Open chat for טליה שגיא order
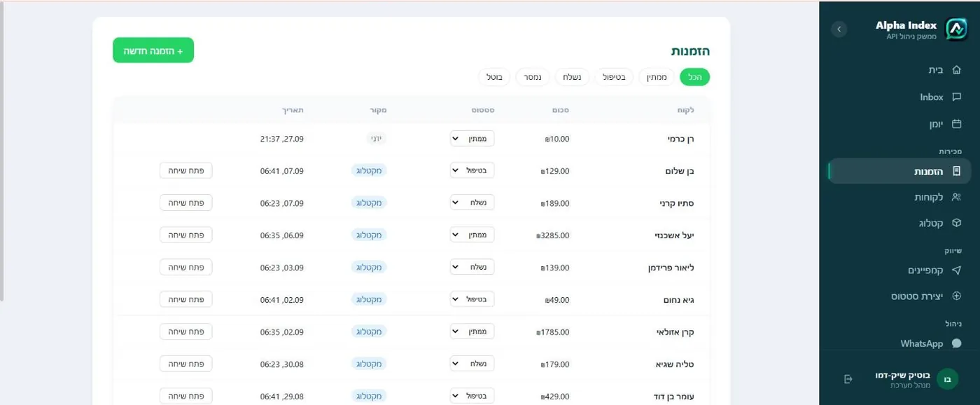980x405 pixels. click(x=186, y=364)
